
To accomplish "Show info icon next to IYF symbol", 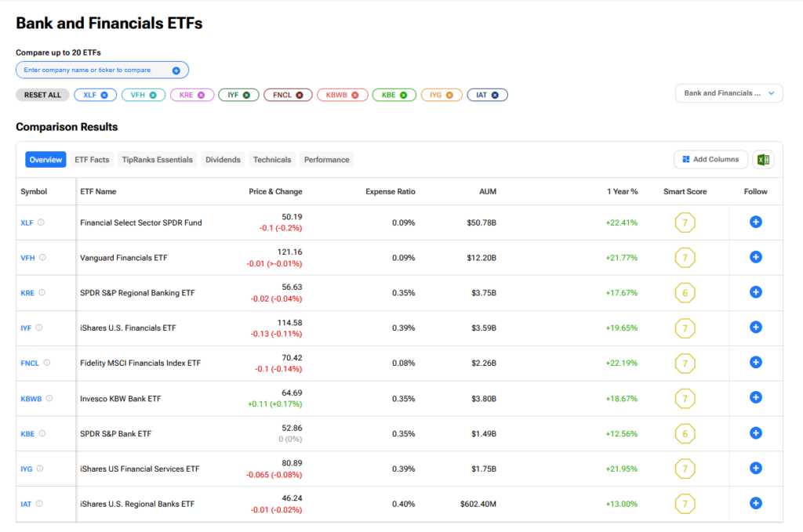I will tap(39, 328).
